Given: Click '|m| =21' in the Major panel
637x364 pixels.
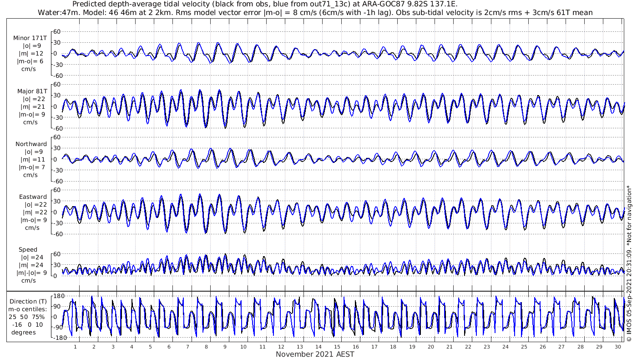Looking at the screenshot, I should [32, 106].
